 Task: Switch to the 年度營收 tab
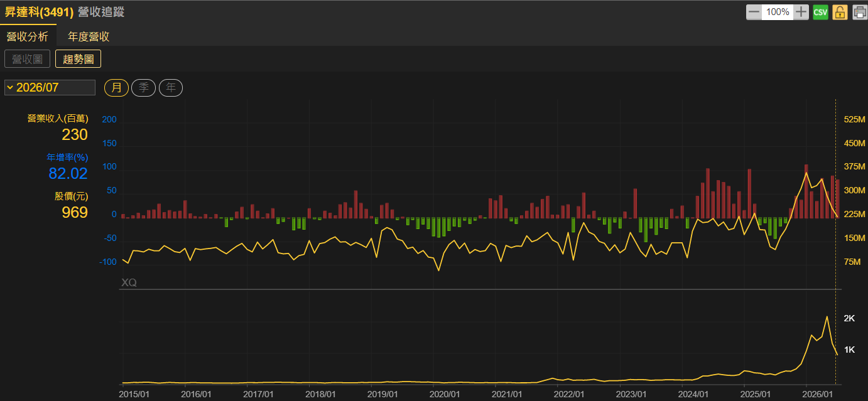click(89, 36)
